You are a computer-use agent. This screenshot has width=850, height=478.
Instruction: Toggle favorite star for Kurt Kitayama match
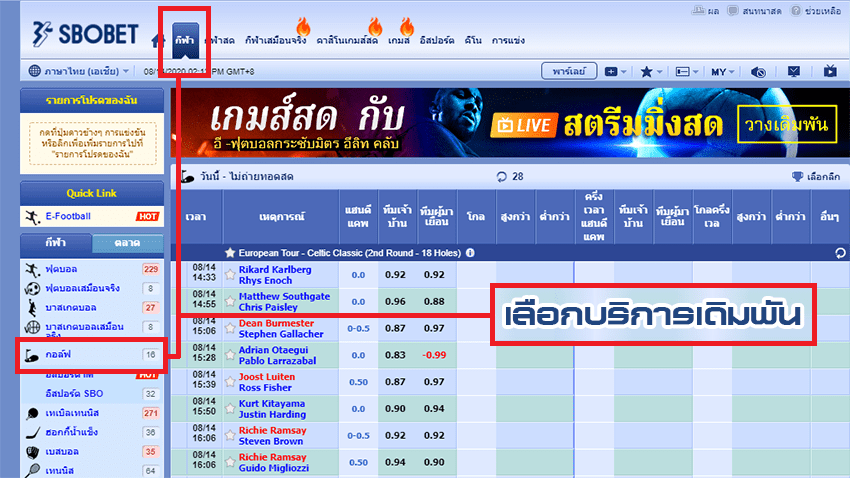click(x=230, y=409)
